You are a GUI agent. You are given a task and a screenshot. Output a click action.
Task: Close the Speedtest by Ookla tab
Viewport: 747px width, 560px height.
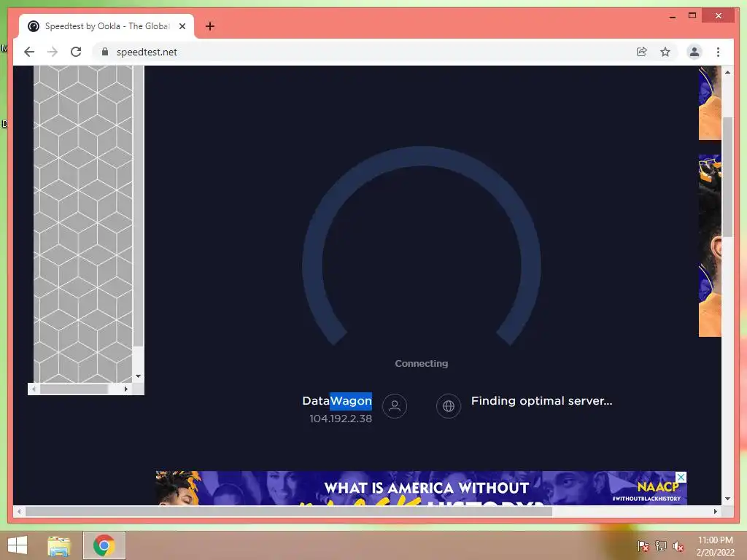tap(182, 26)
